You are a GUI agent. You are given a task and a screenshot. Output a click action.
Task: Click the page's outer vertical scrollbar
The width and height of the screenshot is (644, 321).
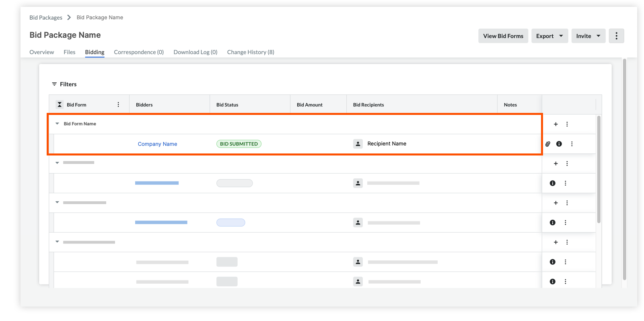624,169
